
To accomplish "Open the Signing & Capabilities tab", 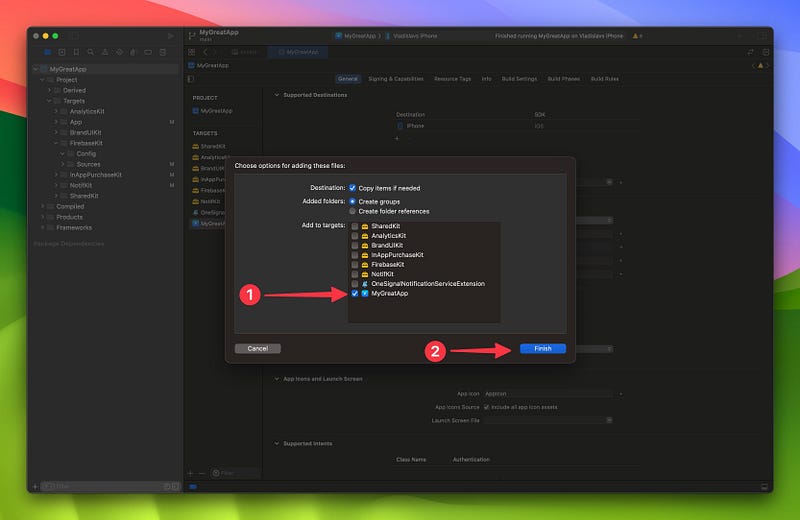I will 396,79.
